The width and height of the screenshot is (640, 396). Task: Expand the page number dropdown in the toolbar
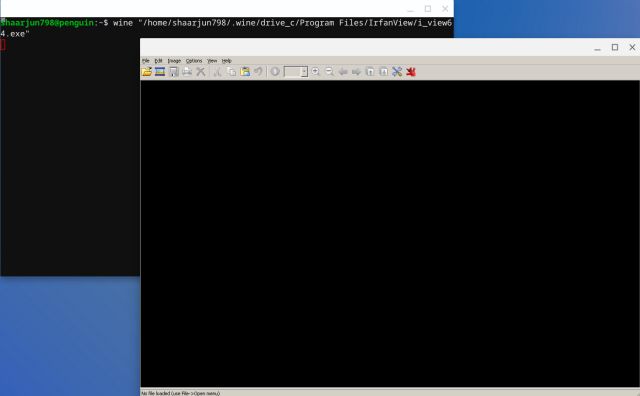[304, 72]
